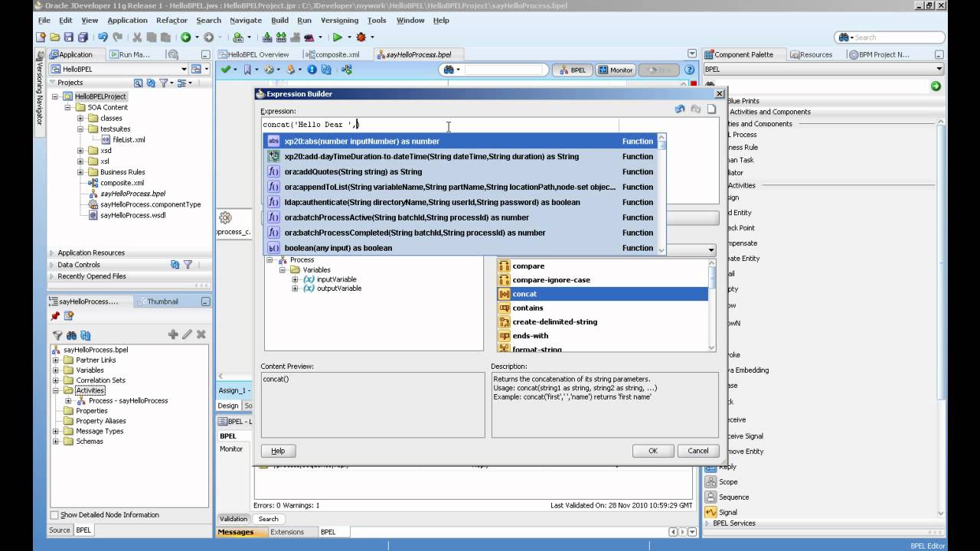The image size is (980, 551).
Task: Expand the xsd folder node
Action: (x=80, y=151)
